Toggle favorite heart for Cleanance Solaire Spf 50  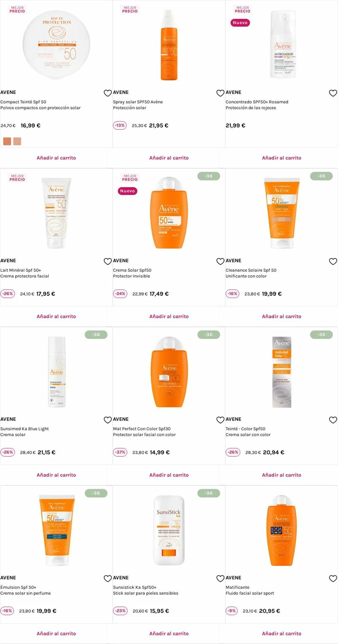pyautogui.click(x=333, y=261)
